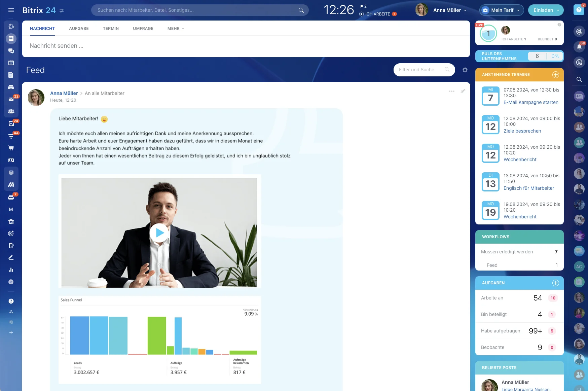This screenshot has height=391, width=588.
Task: Open the E-Mail Kampagne starten event
Action: tap(530, 102)
